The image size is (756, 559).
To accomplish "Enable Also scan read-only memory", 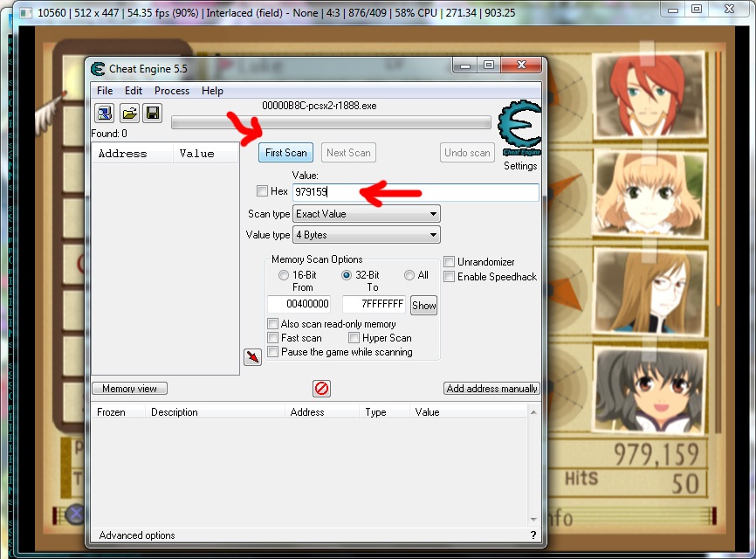I will (x=273, y=323).
